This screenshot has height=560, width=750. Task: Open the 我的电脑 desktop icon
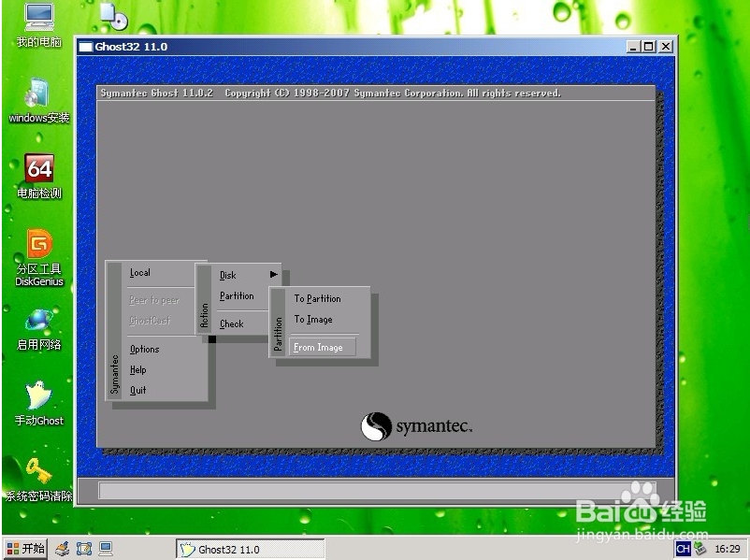click(39, 25)
